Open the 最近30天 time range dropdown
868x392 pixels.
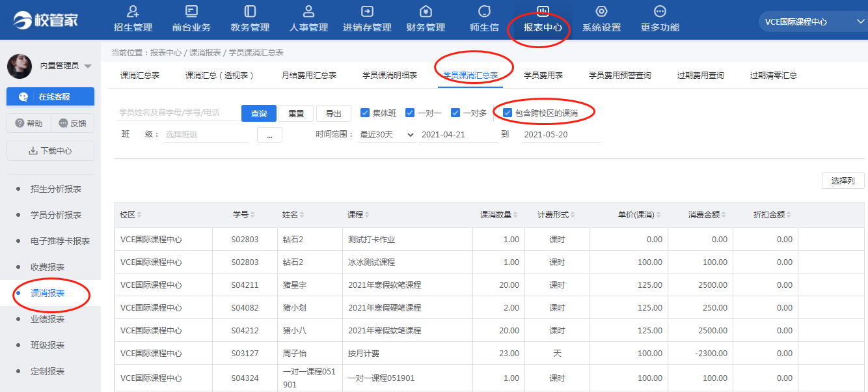pos(387,134)
